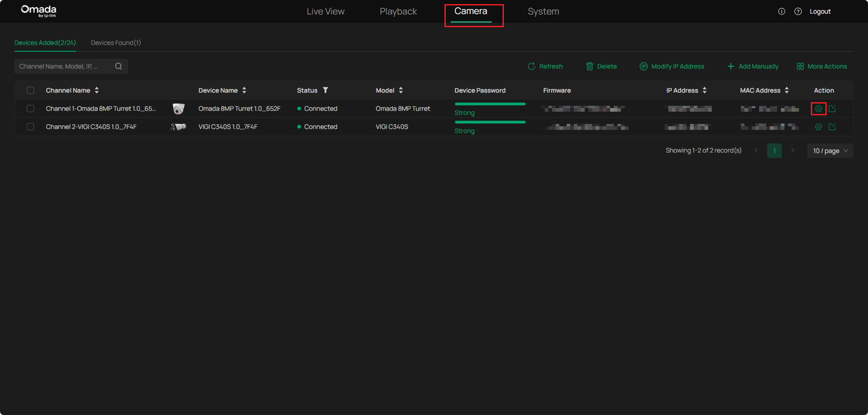Select the Devices Added(2/24) tab
Viewport: 868px width, 415px height.
coord(45,42)
